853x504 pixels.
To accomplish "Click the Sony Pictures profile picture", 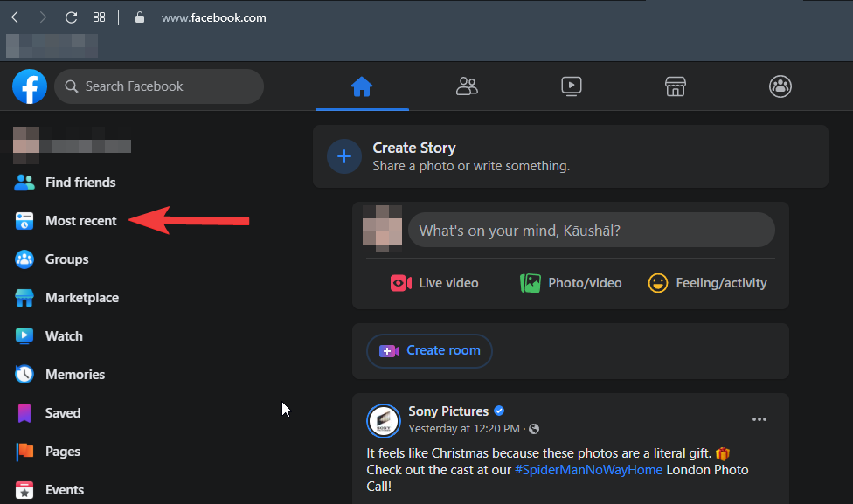I will coord(384,420).
